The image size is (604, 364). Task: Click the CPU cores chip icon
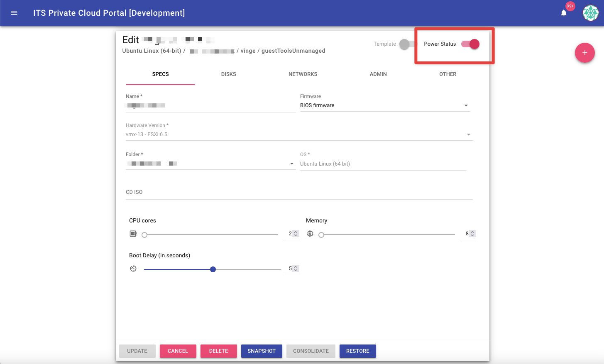pyautogui.click(x=133, y=234)
